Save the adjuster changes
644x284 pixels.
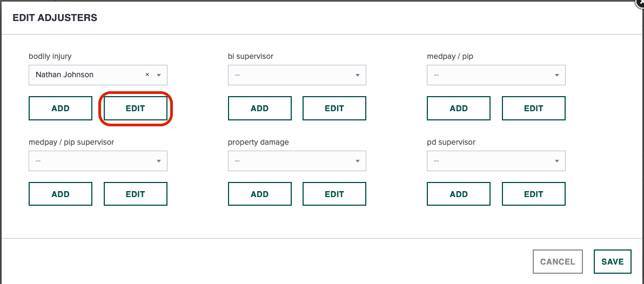tap(612, 261)
